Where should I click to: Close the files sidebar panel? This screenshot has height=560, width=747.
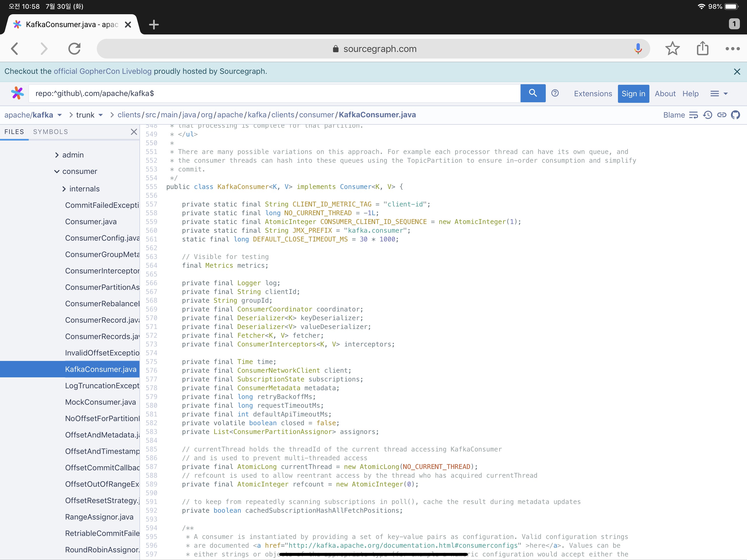pyautogui.click(x=134, y=132)
